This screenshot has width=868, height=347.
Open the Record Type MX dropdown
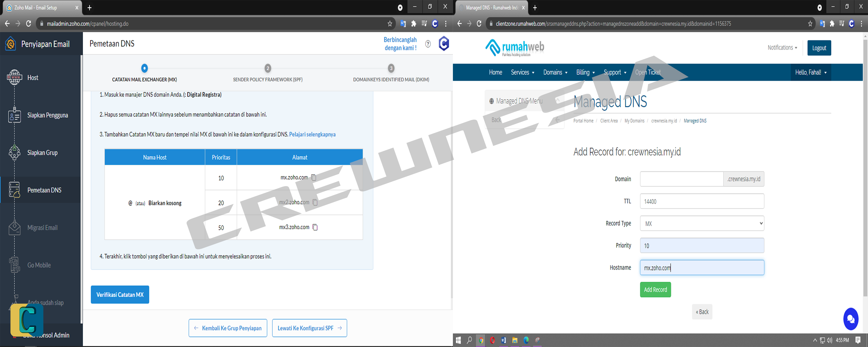pyautogui.click(x=702, y=224)
